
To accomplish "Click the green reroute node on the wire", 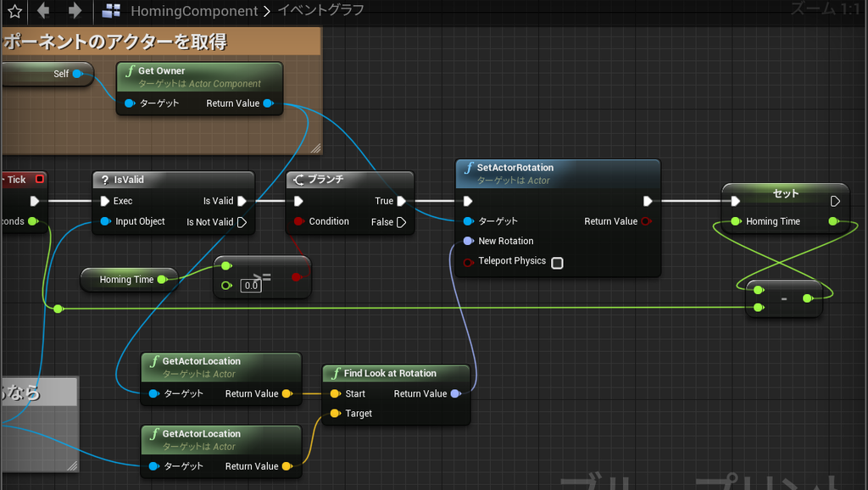I will [x=58, y=309].
